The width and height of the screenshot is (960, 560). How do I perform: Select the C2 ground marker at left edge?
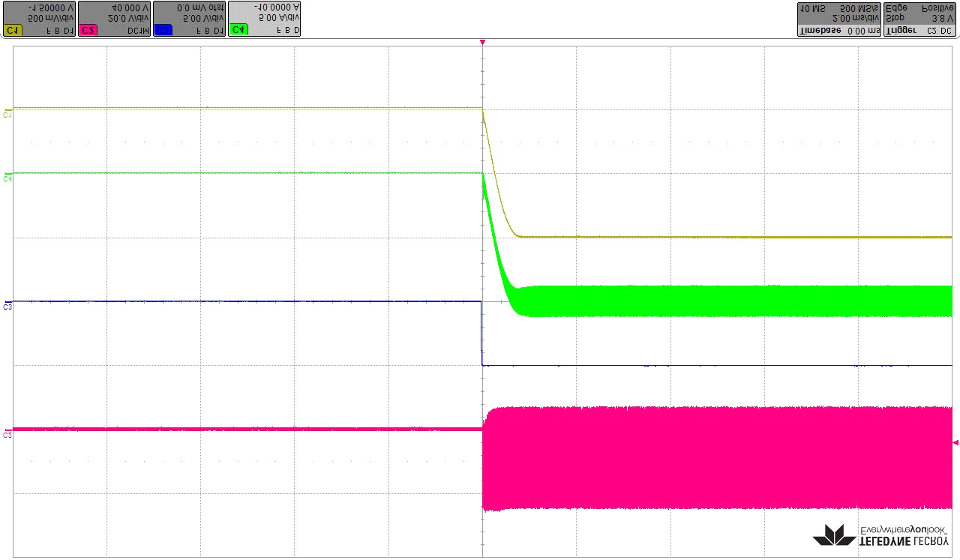[7, 434]
